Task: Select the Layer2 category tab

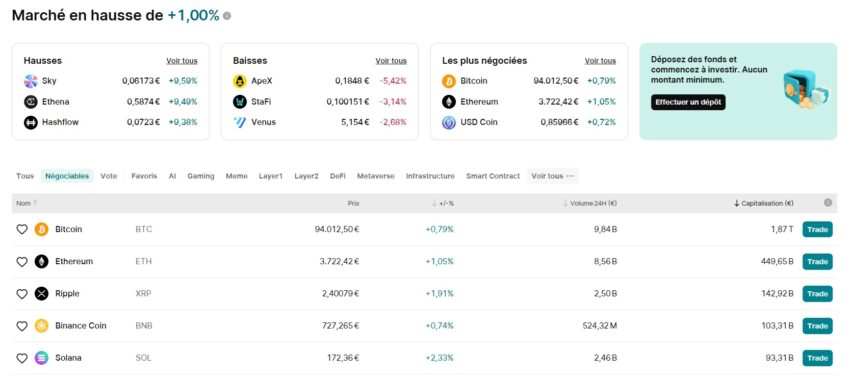Action: pyautogui.click(x=306, y=176)
